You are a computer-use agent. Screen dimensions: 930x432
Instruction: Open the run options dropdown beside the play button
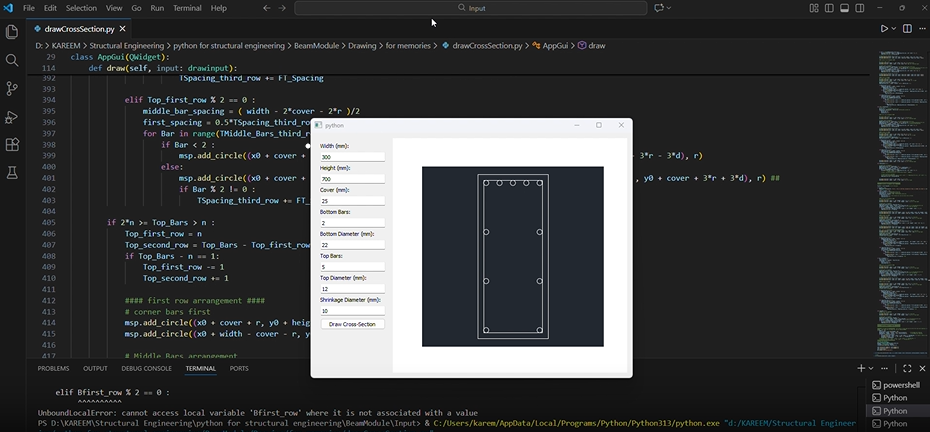coord(893,28)
